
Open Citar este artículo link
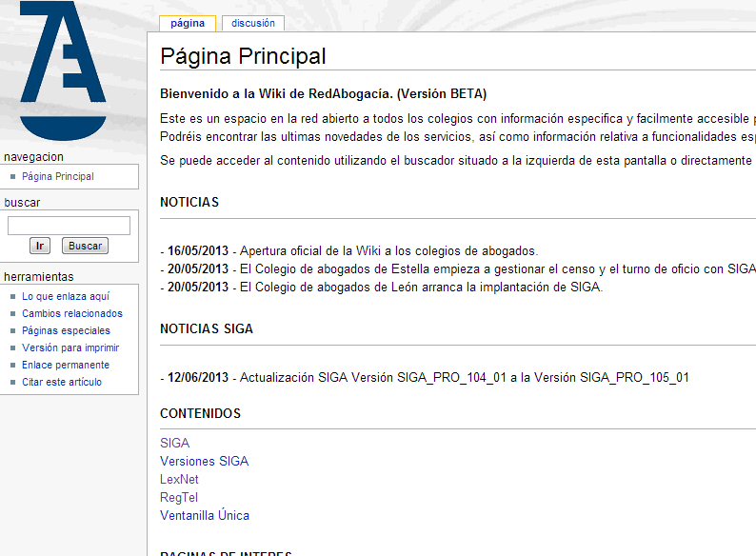click(62, 382)
